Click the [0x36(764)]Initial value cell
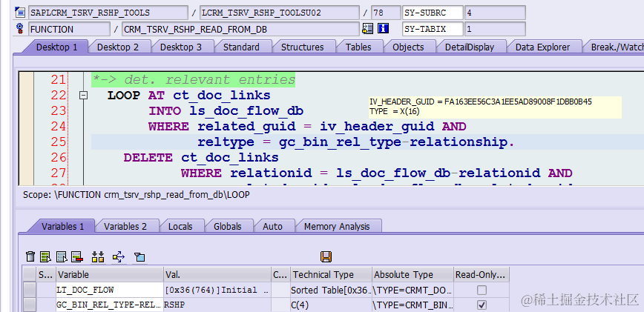 coord(217,291)
